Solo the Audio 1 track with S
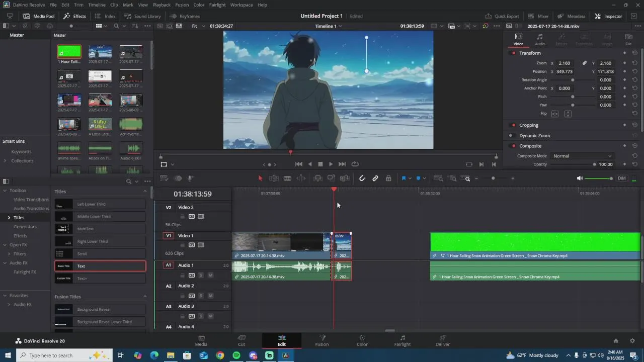644x362 pixels. pyautogui.click(x=201, y=276)
